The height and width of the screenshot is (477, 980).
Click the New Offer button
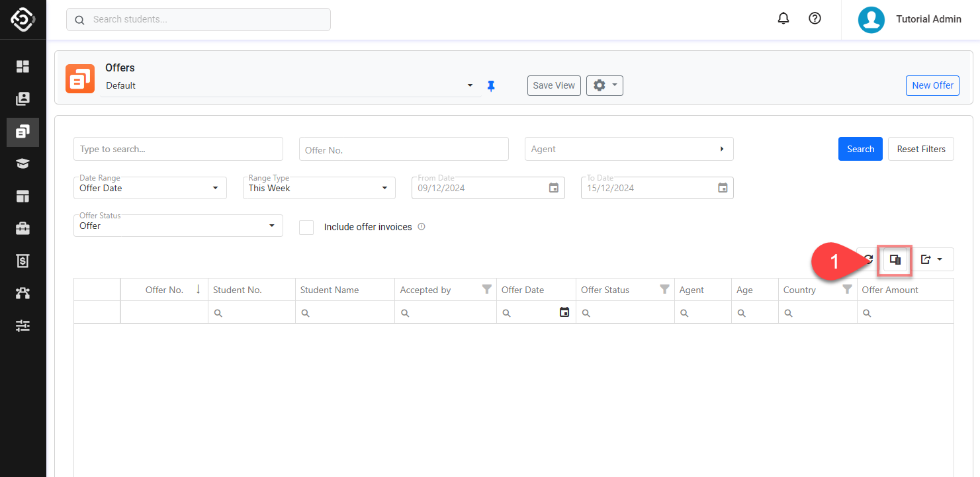(x=932, y=85)
